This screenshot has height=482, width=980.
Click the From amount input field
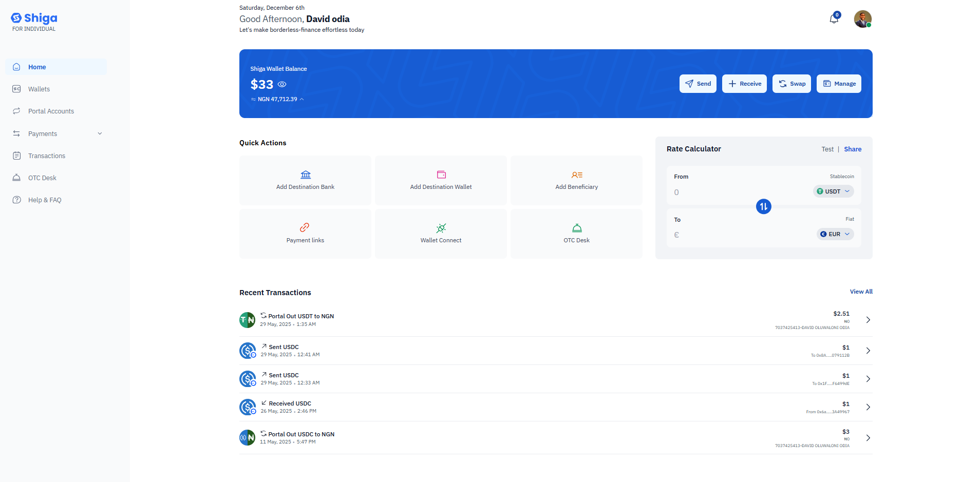[x=740, y=192]
